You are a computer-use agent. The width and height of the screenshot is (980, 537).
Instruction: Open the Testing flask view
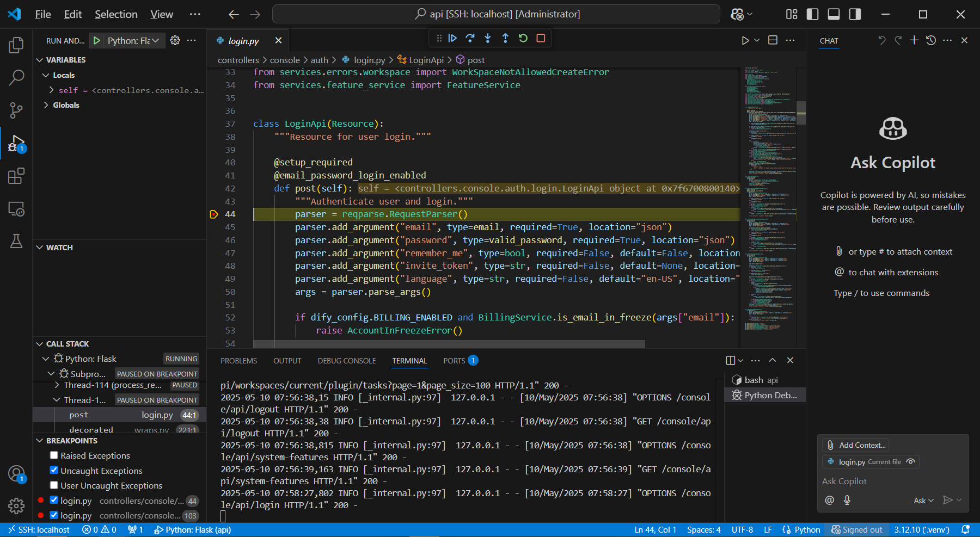pos(16,241)
